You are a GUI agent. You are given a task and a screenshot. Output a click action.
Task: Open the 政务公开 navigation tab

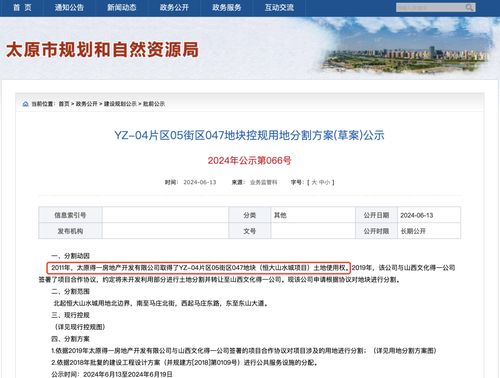tap(174, 7)
